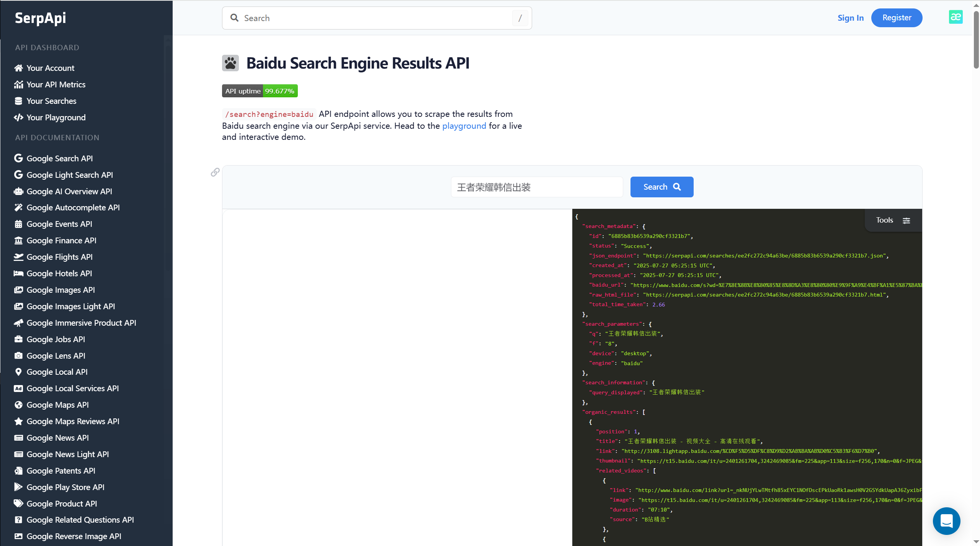
Task: Open Google Patents API docs
Action: tap(61, 471)
